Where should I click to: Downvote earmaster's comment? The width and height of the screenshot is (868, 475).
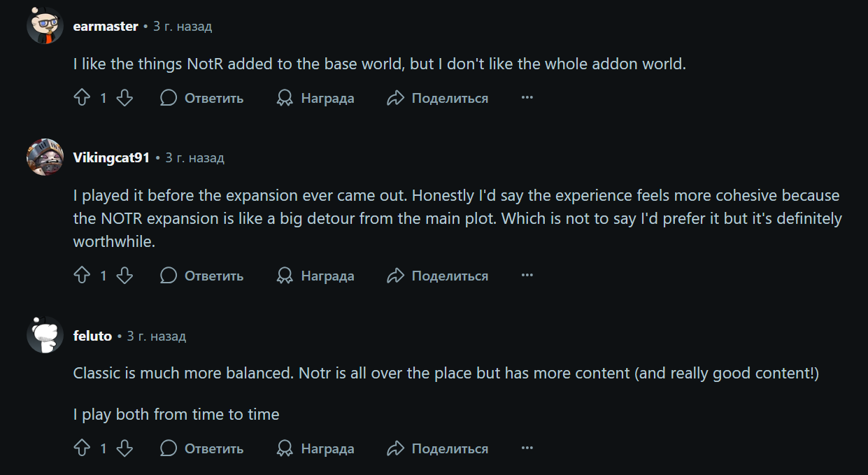tap(124, 98)
